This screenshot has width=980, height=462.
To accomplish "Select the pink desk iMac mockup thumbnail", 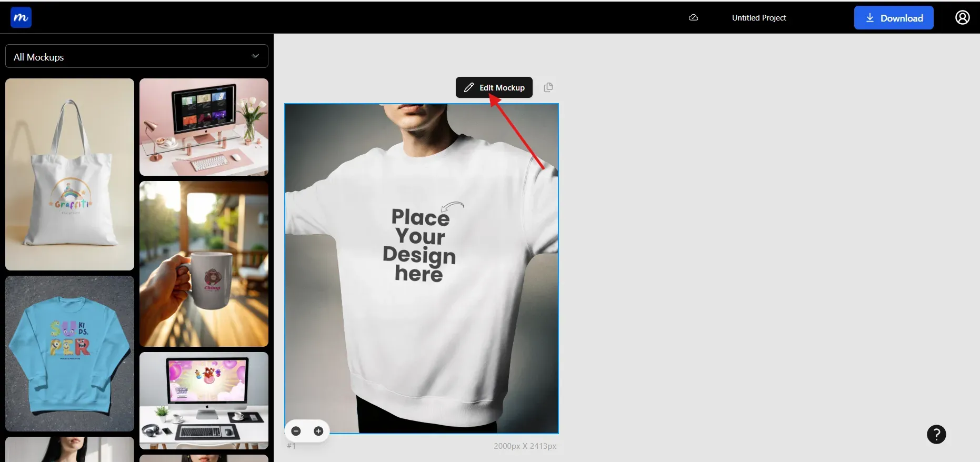I will pyautogui.click(x=204, y=127).
